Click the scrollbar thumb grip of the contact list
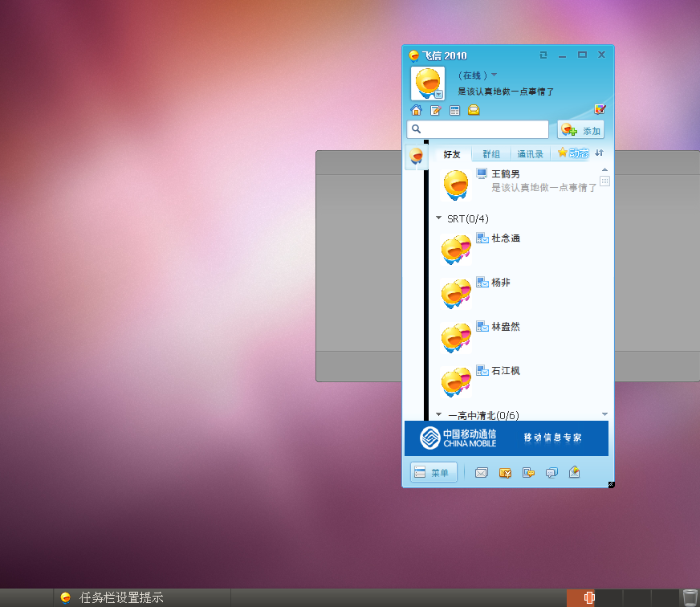This screenshot has height=607, width=700. click(604, 181)
